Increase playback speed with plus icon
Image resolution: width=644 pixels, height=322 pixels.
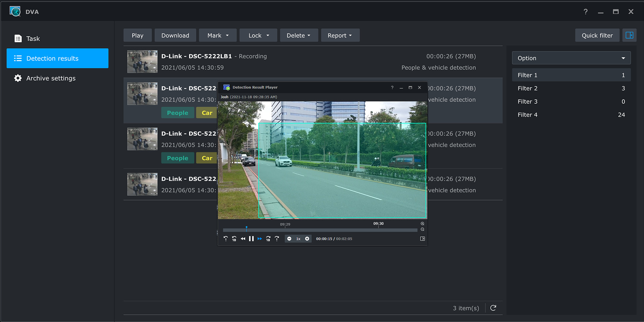pyautogui.click(x=307, y=239)
